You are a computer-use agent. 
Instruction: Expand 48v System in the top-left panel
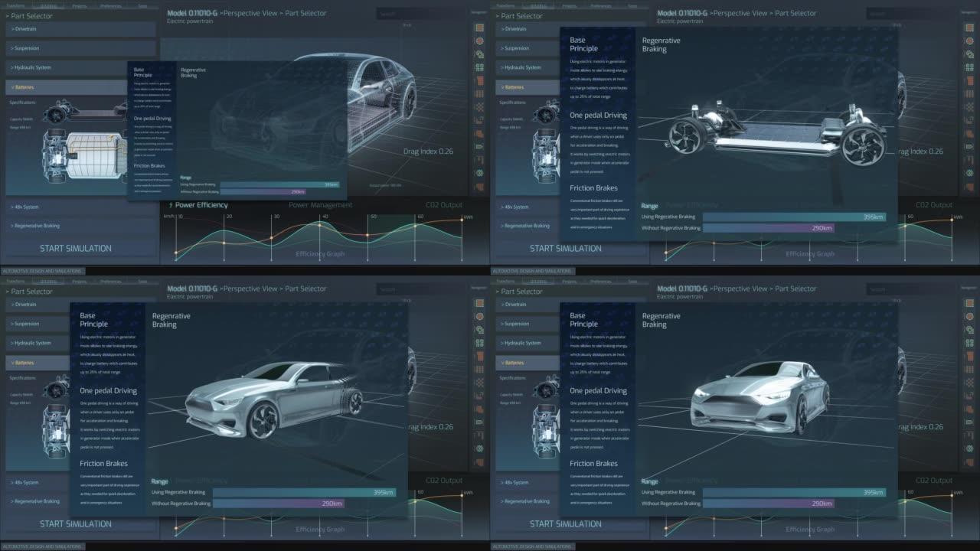81,207
